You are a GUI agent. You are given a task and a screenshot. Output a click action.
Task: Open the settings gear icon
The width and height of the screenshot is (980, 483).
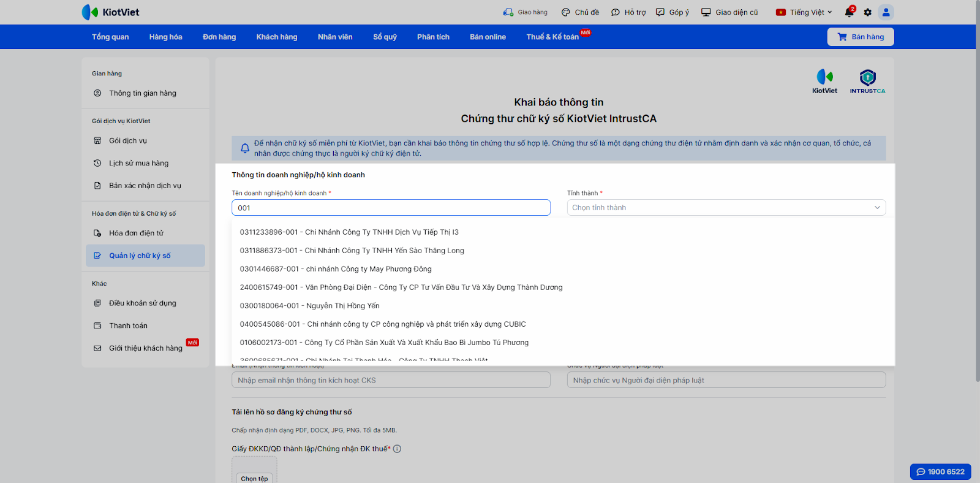point(868,12)
